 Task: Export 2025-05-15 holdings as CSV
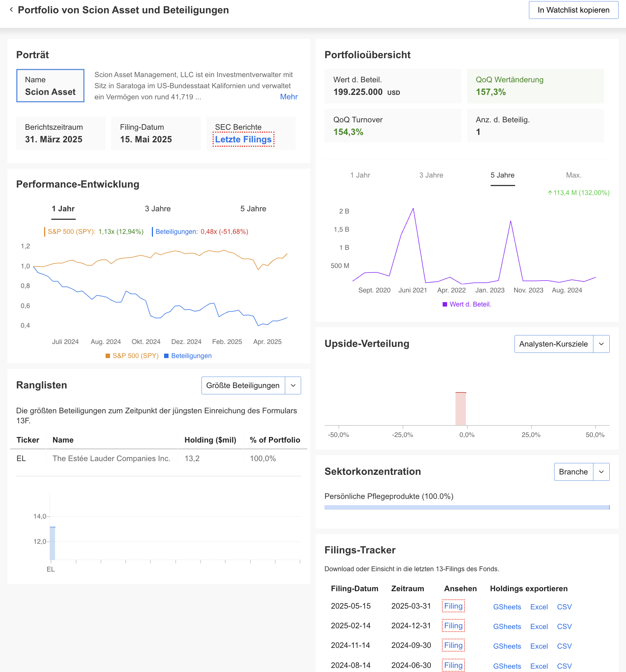(x=565, y=607)
